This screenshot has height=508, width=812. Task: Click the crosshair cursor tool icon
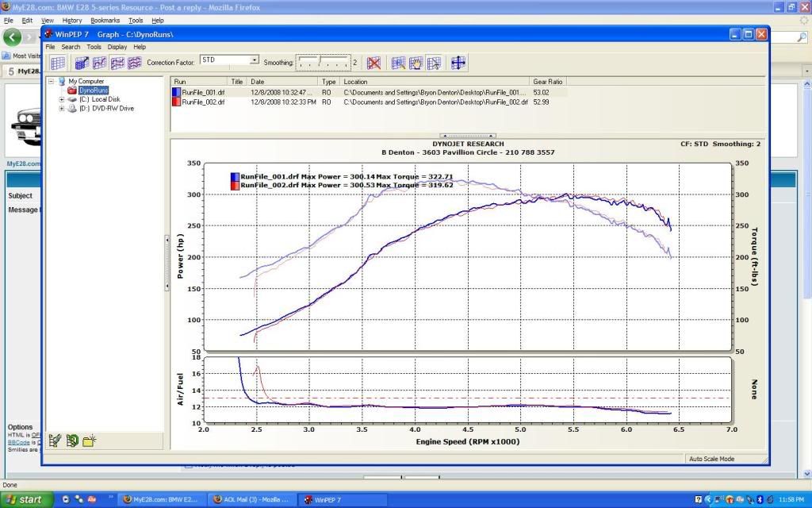458,63
